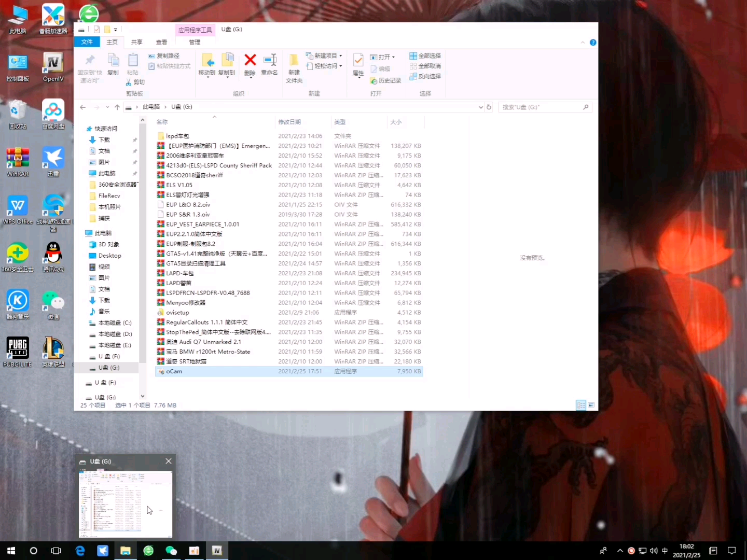747x560 pixels.
Task: Launch 腾讯QQ from the desktop
Action: 53,257
